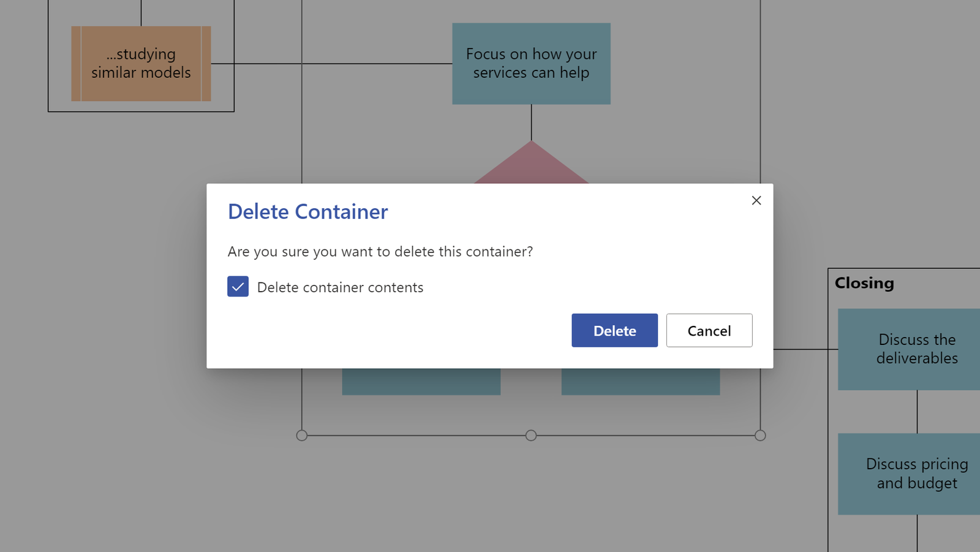This screenshot has width=980, height=552.
Task: Click the bottom-right container resize handle
Action: (760, 436)
